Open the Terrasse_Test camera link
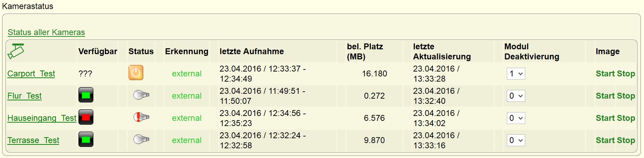This screenshot has height=158, width=644. click(x=33, y=140)
